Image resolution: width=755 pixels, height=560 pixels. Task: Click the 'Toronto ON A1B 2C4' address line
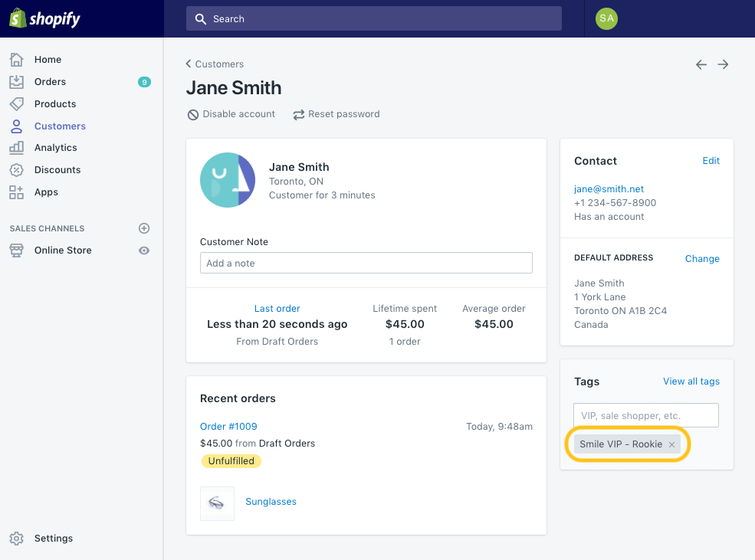[x=620, y=311]
